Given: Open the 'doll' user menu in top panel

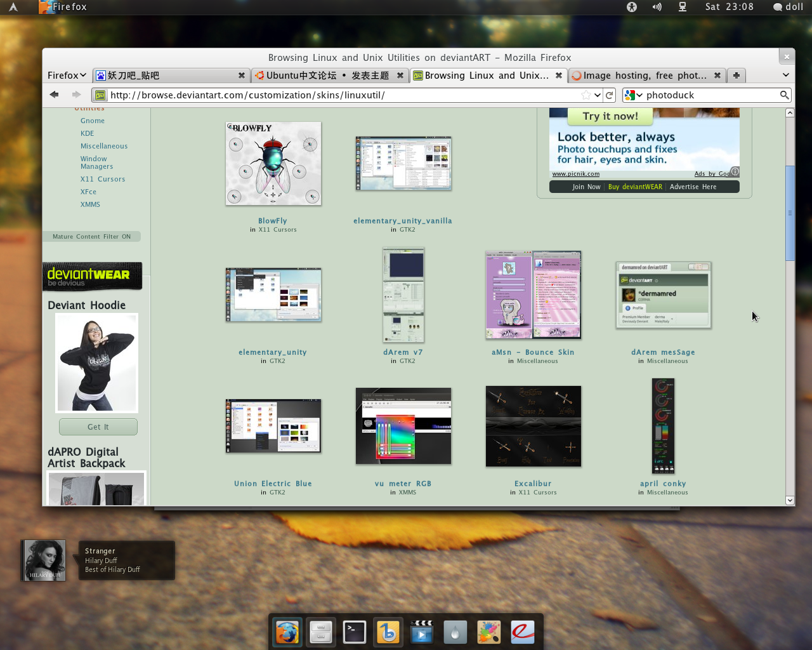Looking at the screenshot, I should pyautogui.click(x=788, y=7).
